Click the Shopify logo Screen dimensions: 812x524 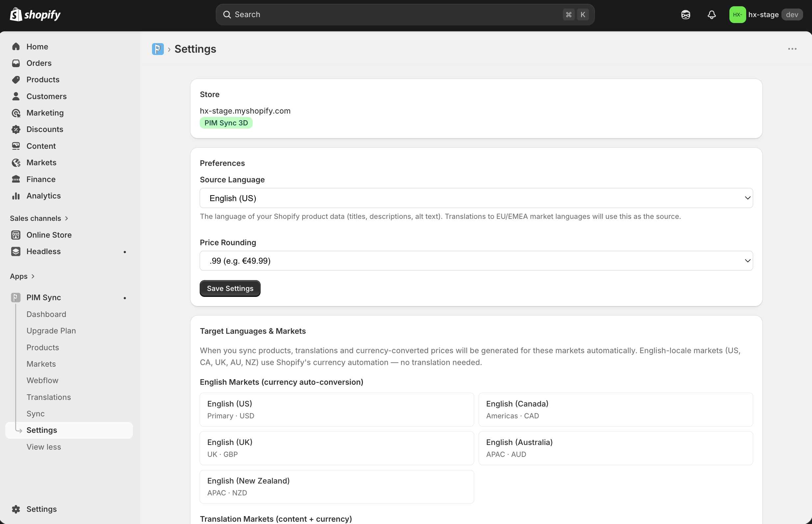(35, 14)
